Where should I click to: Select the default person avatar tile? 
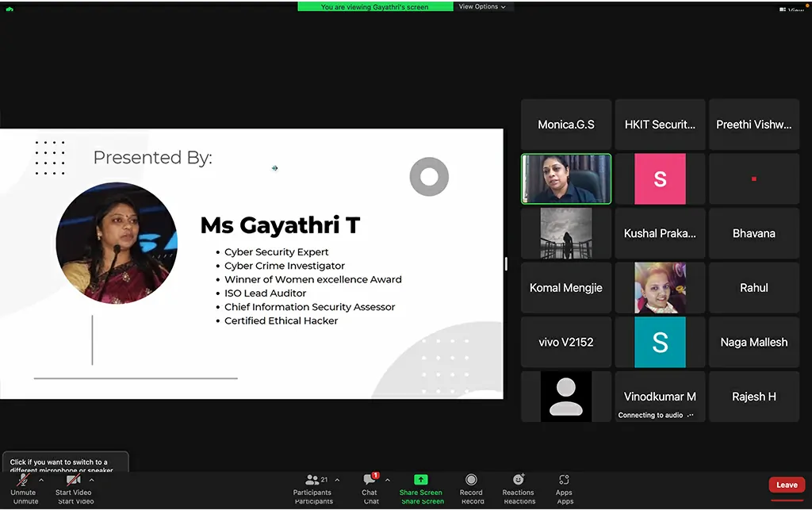pyautogui.click(x=566, y=397)
